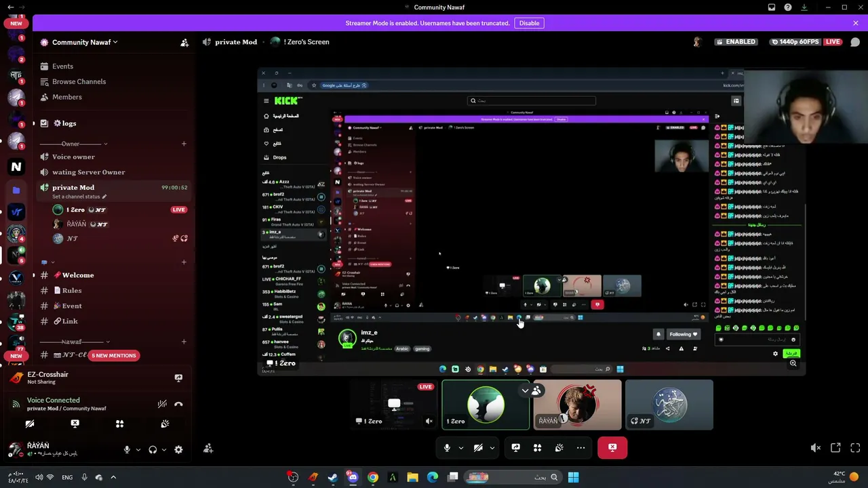Enter full screen view
The width and height of the screenshot is (868, 488).
855,448
